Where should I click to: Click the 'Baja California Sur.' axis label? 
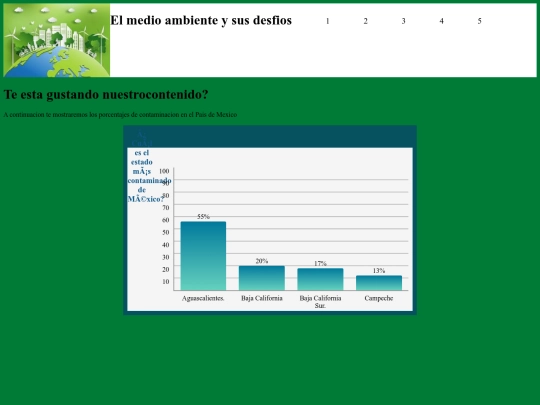tap(320, 302)
